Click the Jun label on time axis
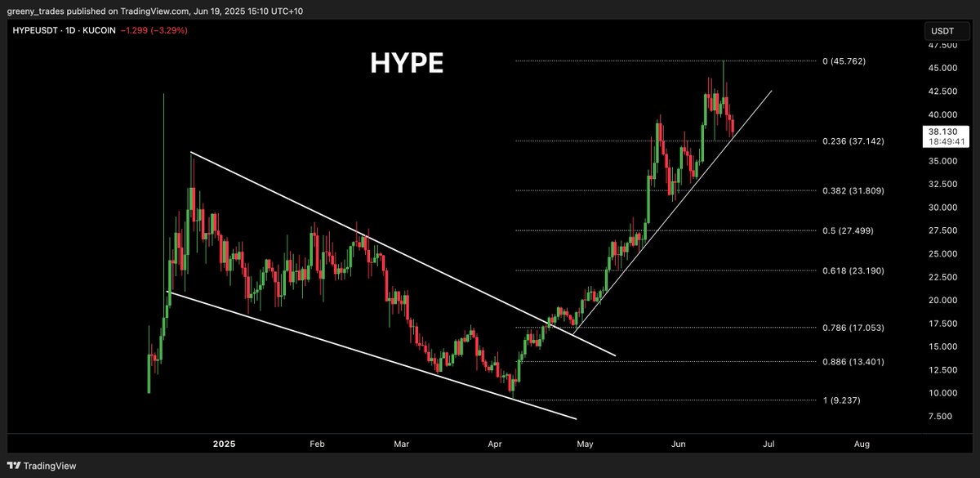The width and height of the screenshot is (980, 478). [x=678, y=444]
